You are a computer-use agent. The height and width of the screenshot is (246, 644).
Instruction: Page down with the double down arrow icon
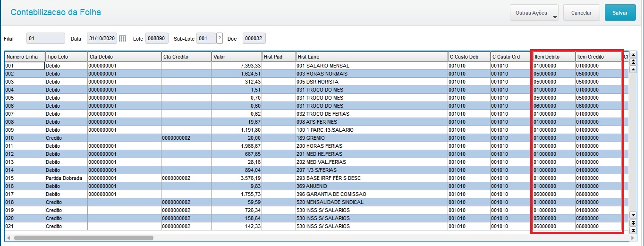click(633, 223)
